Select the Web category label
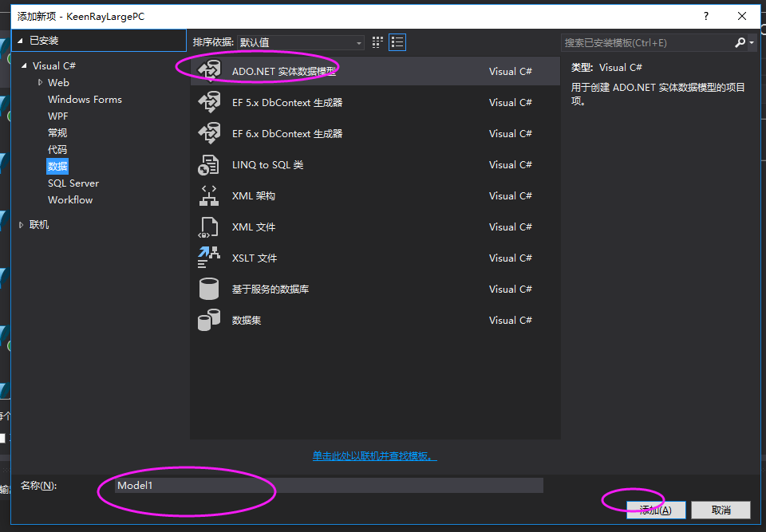This screenshot has width=766, height=532. [x=58, y=83]
